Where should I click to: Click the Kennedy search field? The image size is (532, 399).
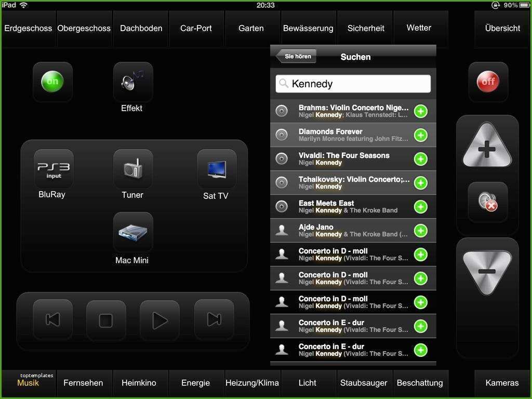353,84
